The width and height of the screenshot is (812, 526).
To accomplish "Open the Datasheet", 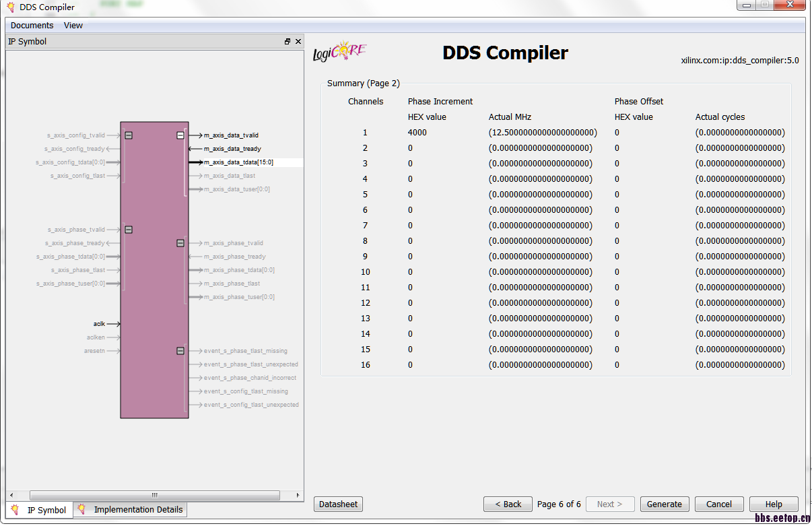I will (x=338, y=504).
